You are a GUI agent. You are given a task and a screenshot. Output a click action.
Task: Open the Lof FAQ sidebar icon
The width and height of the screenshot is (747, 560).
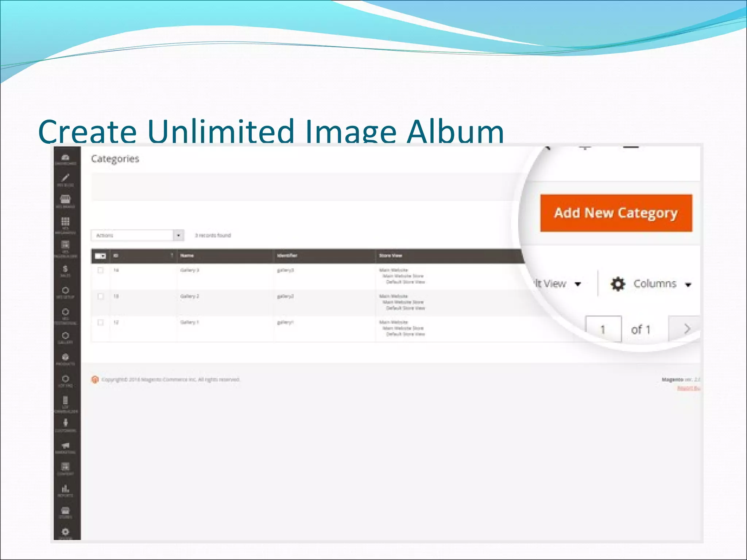click(x=66, y=381)
